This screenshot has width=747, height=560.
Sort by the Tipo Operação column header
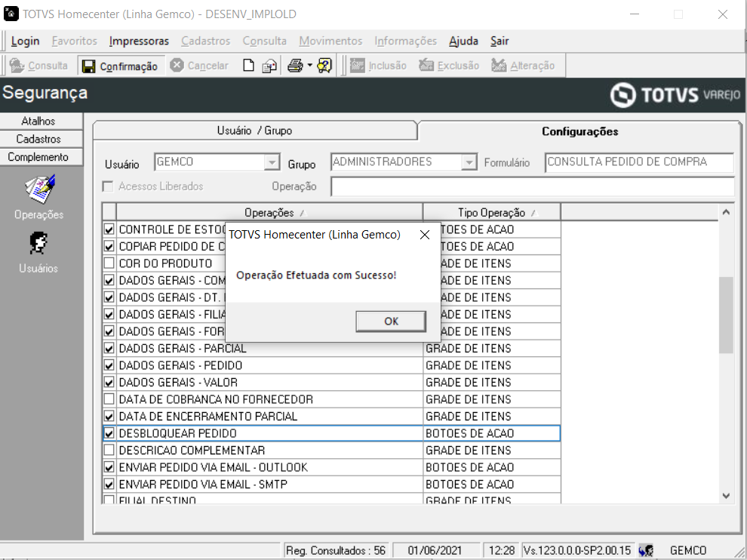492,213
